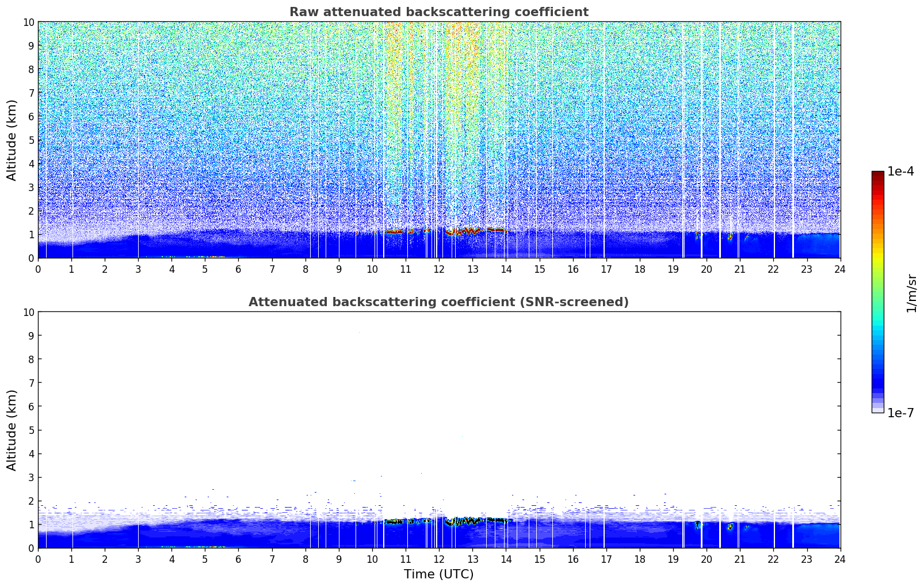Click time tick '0' under the SNR-screened plot
Viewport: 924px width, 587px height.
click(x=38, y=559)
